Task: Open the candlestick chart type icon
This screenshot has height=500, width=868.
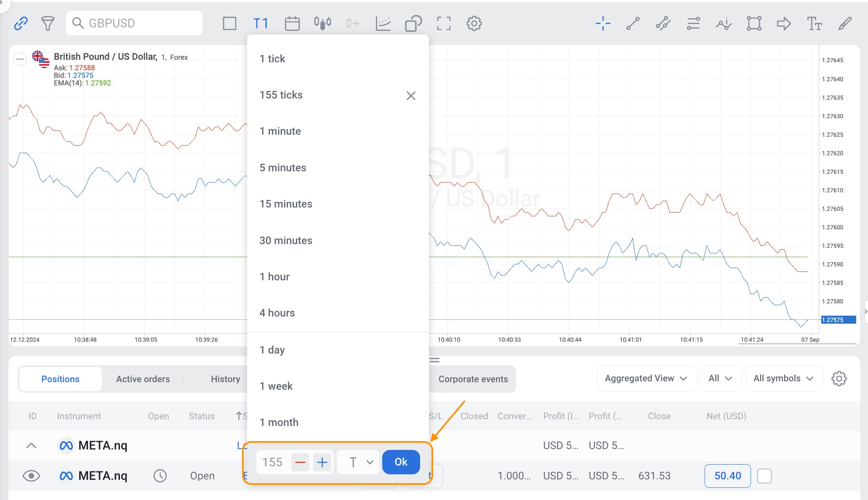Action: tap(322, 23)
